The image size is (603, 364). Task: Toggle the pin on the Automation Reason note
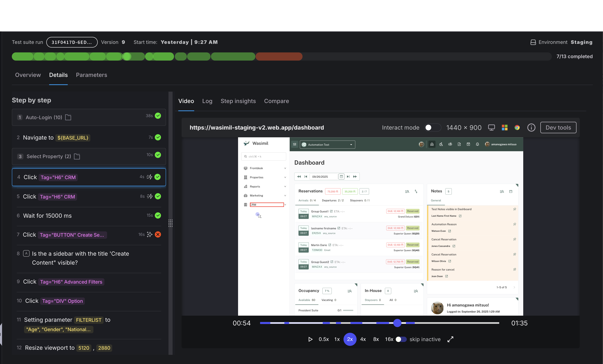[x=515, y=224]
